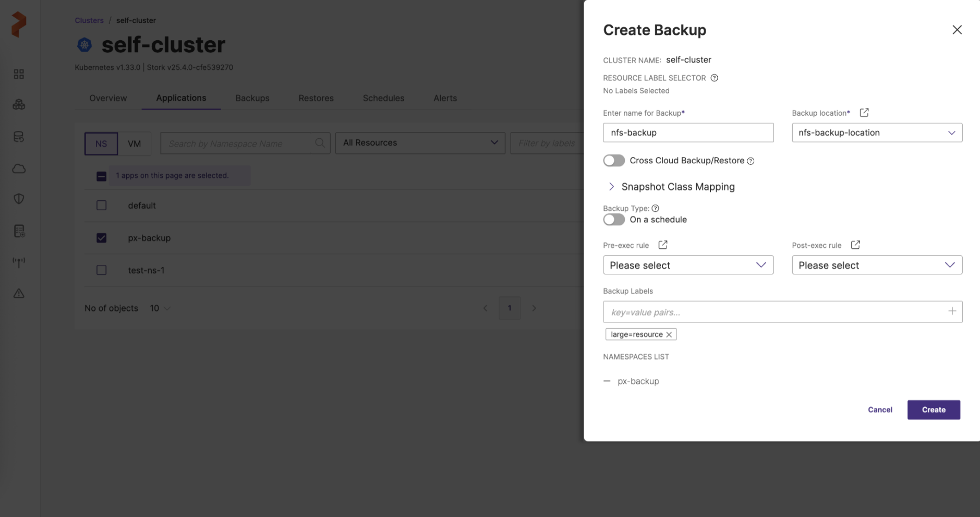
Task: Enable Cross Cloud Backup/Restore toggle
Action: click(614, 161)
